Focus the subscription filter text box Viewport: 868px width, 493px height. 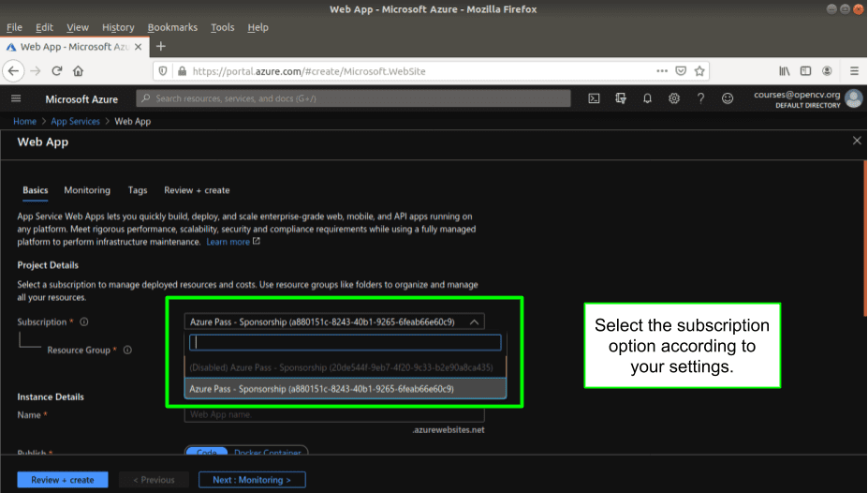tap(346, 342)
